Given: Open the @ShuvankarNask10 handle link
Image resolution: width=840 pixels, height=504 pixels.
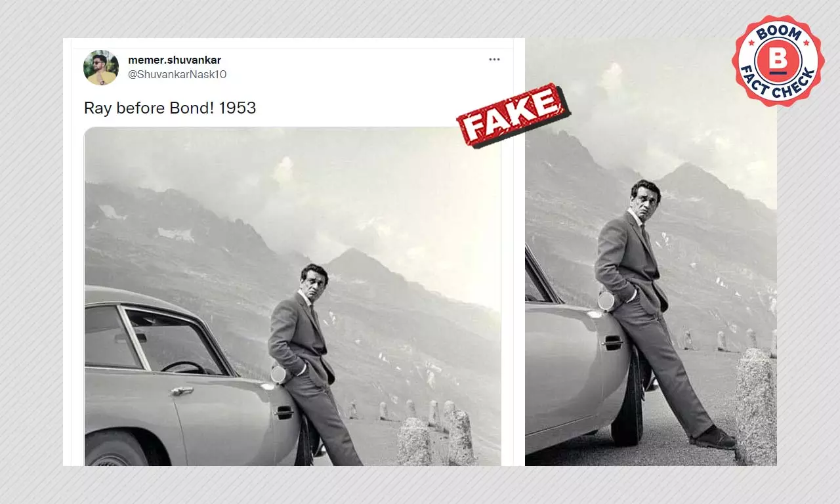Looking at the screenshot, I should click(177, 75).
